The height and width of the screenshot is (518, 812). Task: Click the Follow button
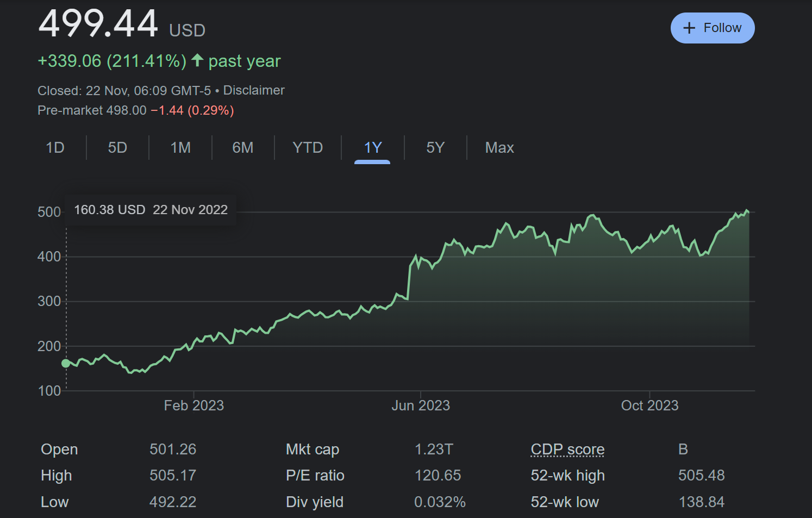click(x=712, y=28)
